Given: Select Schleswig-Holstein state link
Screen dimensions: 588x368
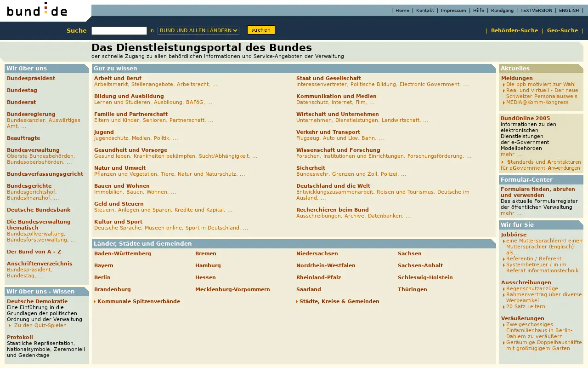Looking at the screenshot, I should coord(425,278).
